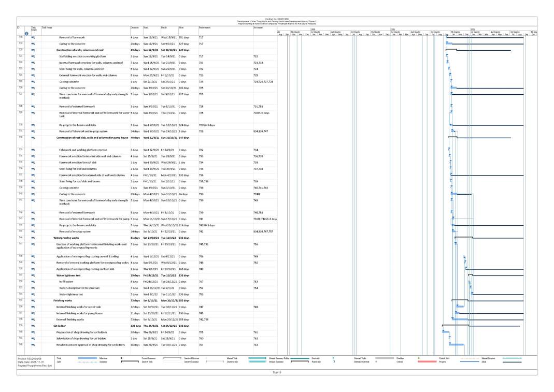Viewport: 554px width, 392px height.
Task: Click the Duration column header
Action: click(135, 26)
